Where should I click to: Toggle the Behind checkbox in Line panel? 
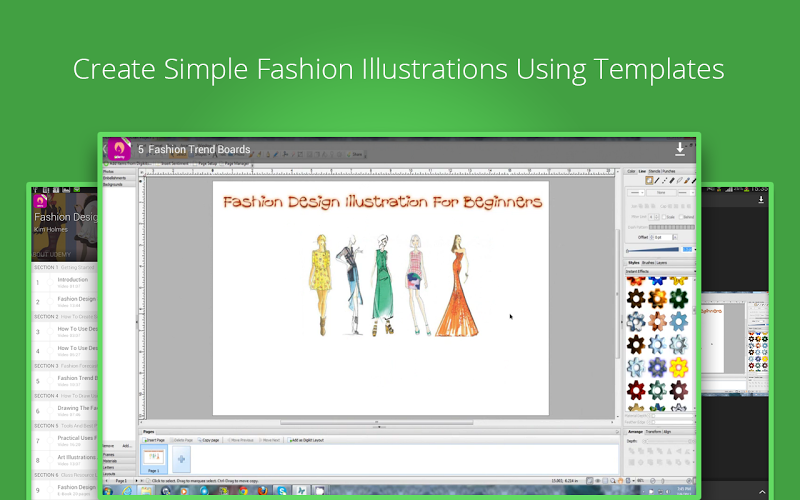click(681, 216)
